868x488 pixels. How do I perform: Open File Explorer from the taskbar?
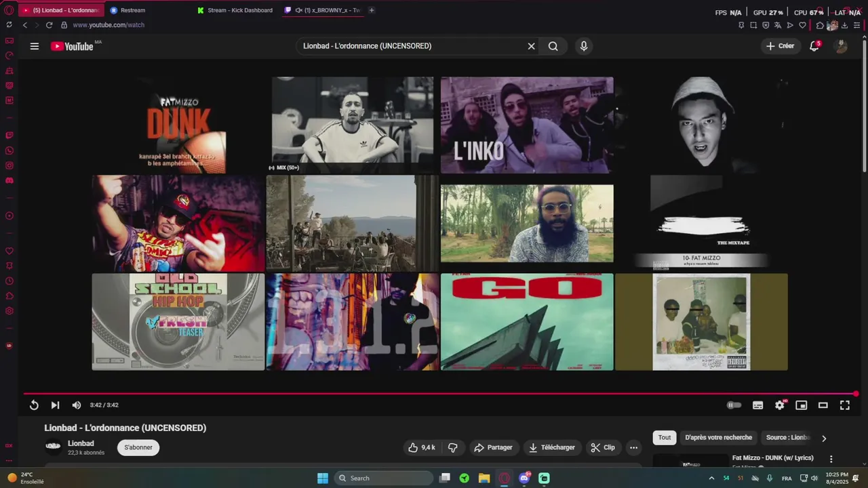[x=484, y=478]
